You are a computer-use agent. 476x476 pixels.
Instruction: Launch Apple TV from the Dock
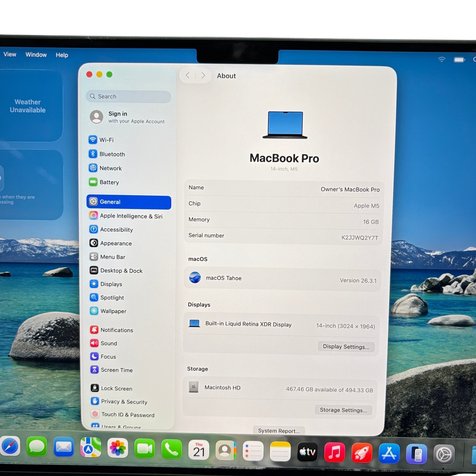(x=307, y=452)
